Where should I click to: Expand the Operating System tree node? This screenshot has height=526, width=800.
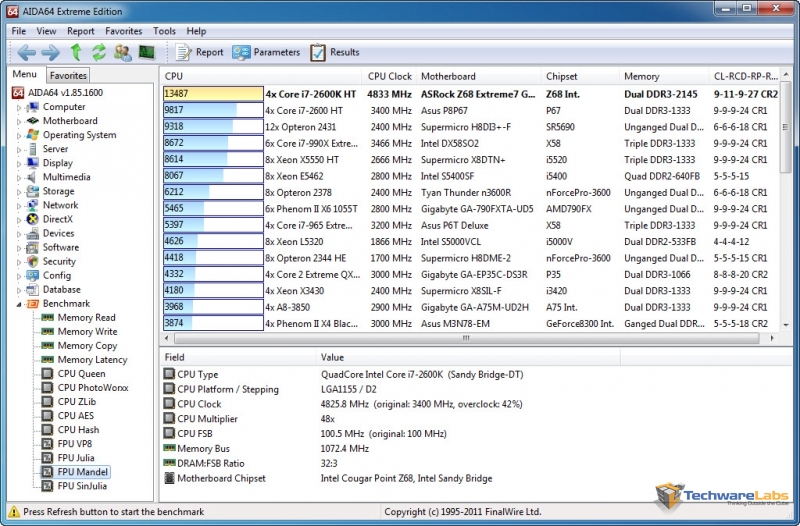19,136
